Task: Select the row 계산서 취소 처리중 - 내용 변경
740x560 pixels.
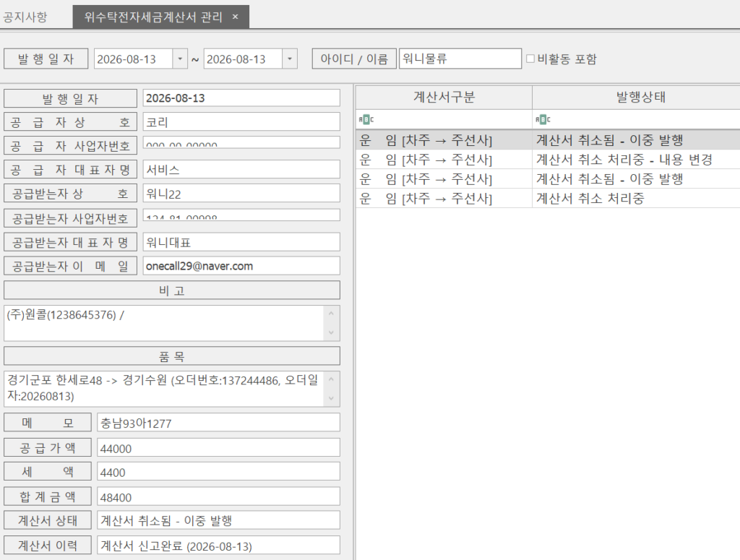Action: [548, 160]
